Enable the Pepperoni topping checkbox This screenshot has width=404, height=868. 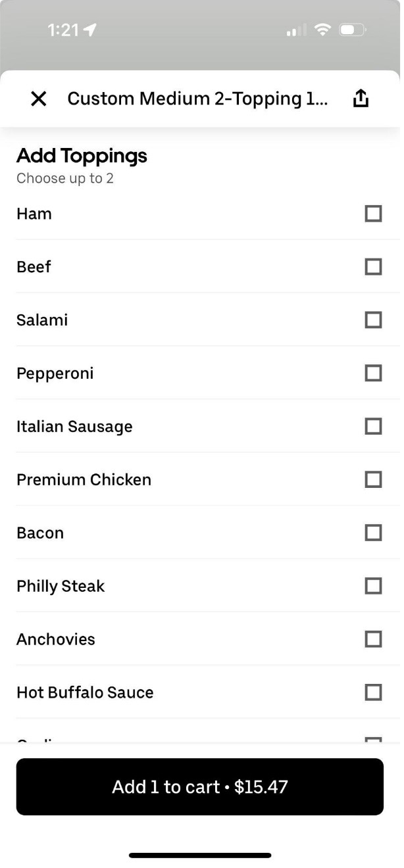[x=373, y=374]
